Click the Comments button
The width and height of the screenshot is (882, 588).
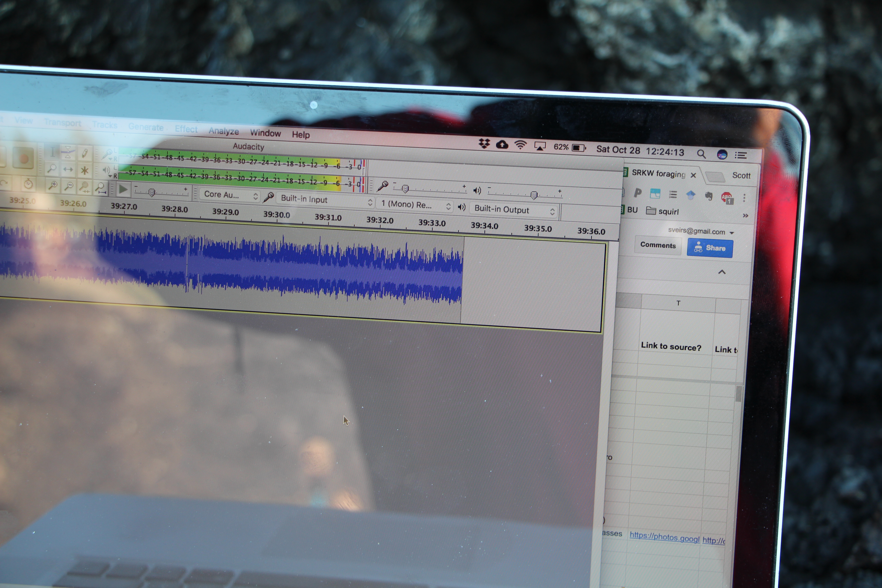point(658,245)
